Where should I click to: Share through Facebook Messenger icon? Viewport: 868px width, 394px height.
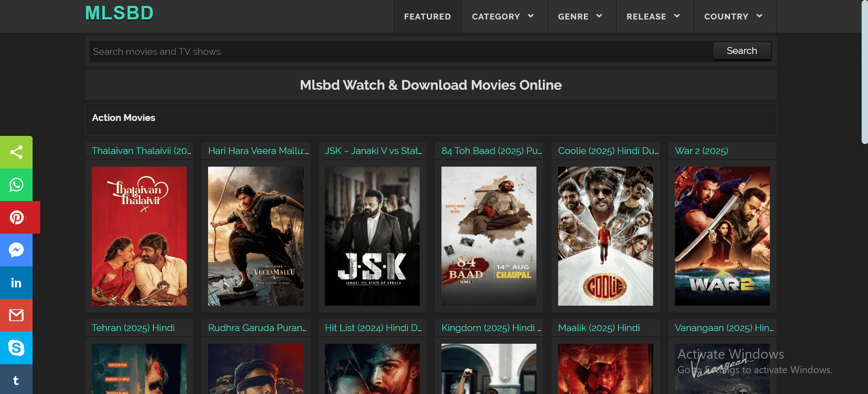(16, 250)
